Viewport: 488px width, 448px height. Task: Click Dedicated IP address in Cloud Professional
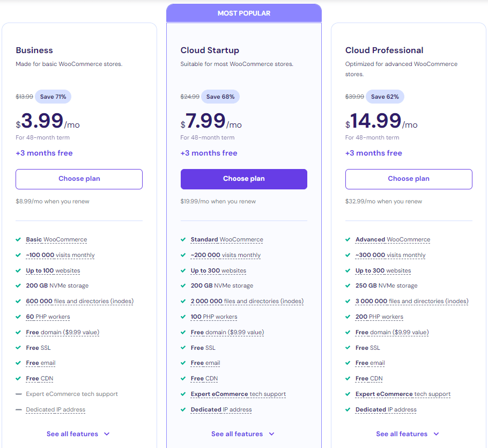tap(386, 409)
